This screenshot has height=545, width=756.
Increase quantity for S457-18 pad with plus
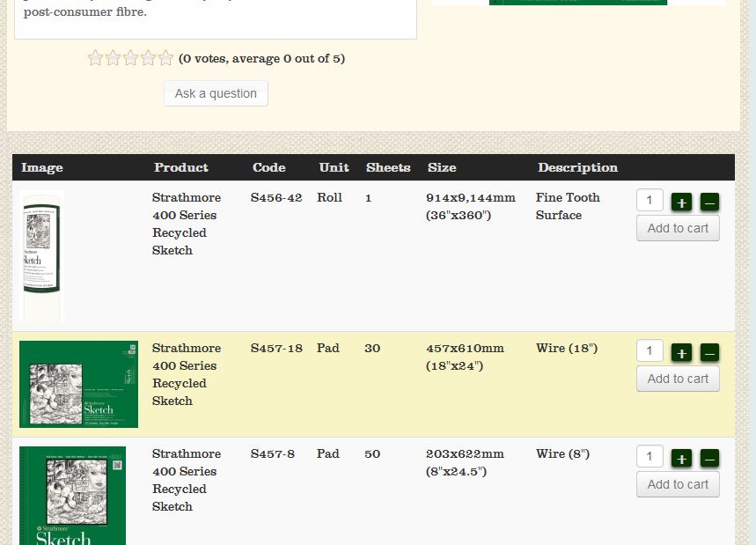pos(681,352)
